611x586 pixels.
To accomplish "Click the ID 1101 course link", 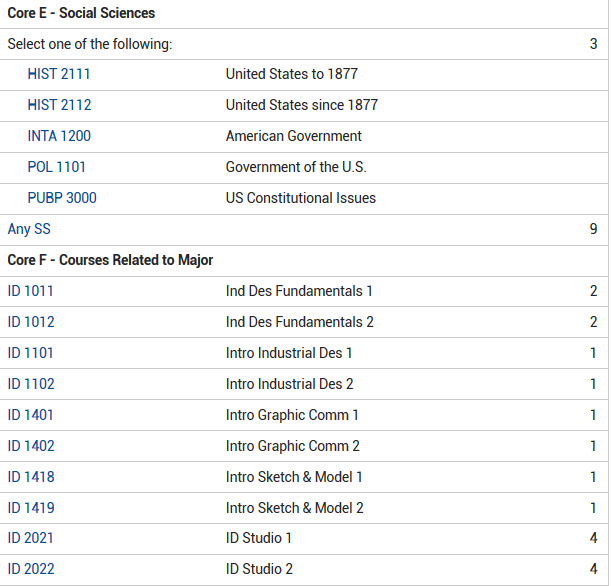I will tap(31, 353).
